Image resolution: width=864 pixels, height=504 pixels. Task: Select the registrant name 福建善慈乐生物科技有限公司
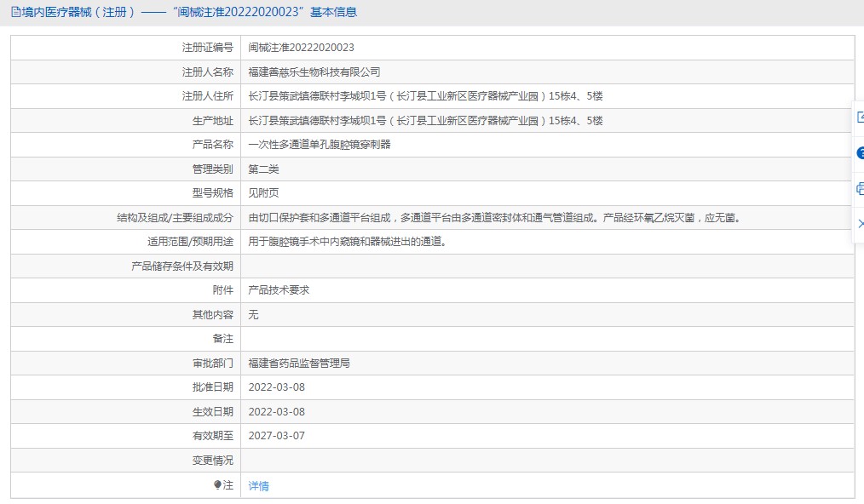tap(314, 72)
